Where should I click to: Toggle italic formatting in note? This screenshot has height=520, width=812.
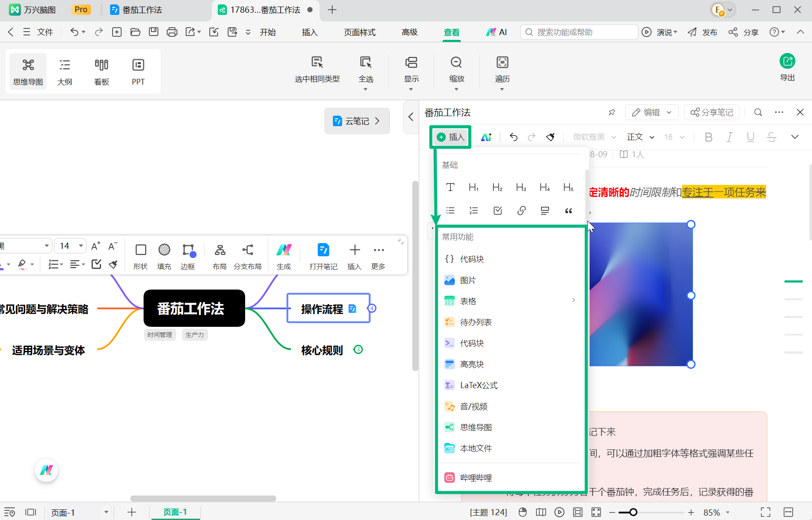point(729,137)
